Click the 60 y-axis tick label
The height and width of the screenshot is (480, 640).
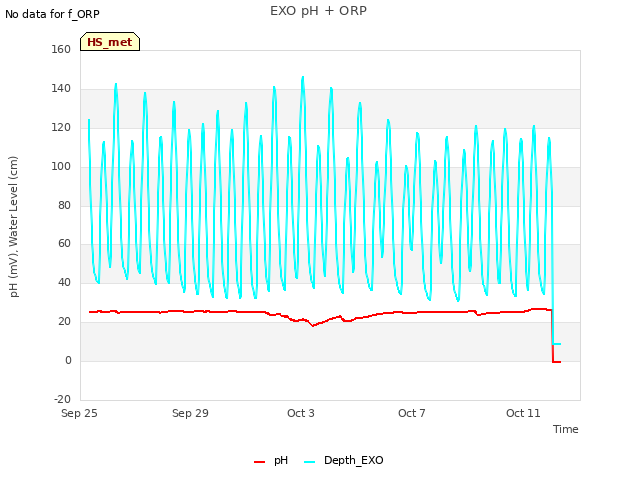[64, 244]
